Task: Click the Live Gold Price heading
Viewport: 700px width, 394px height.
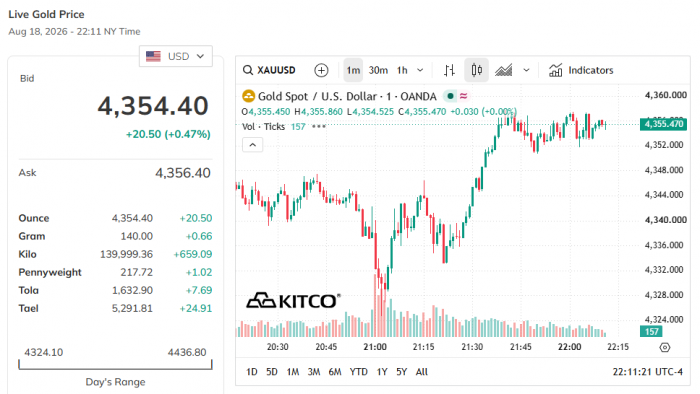Action: click(46, 14)
